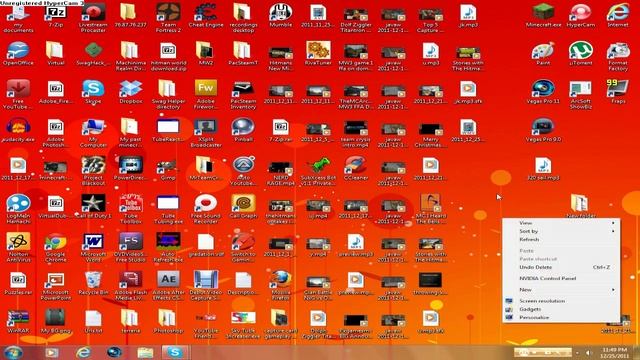
Task: Open the jk.mp3 file icon
Action: [468, 13]
